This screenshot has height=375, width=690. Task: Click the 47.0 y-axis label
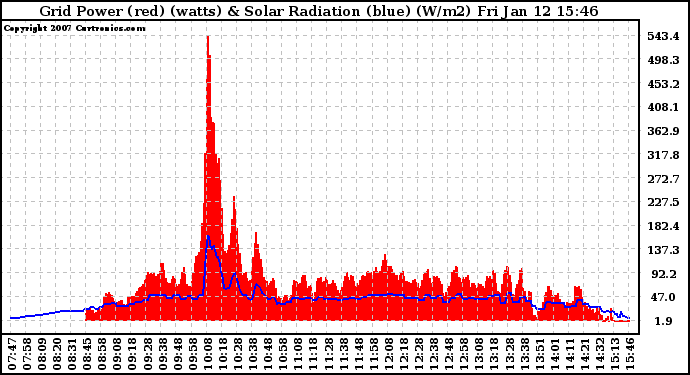pos(664,297)
